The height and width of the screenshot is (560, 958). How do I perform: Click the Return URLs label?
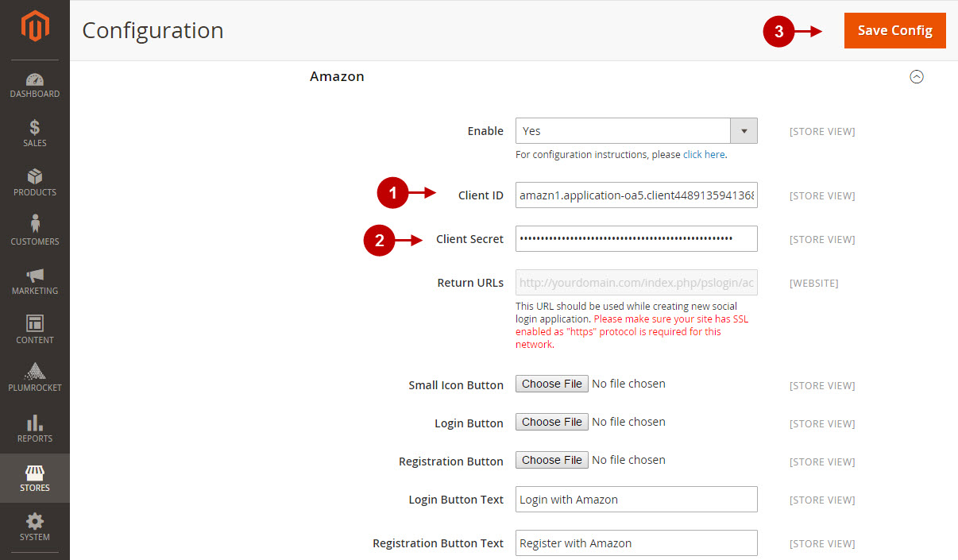point(470,283)
